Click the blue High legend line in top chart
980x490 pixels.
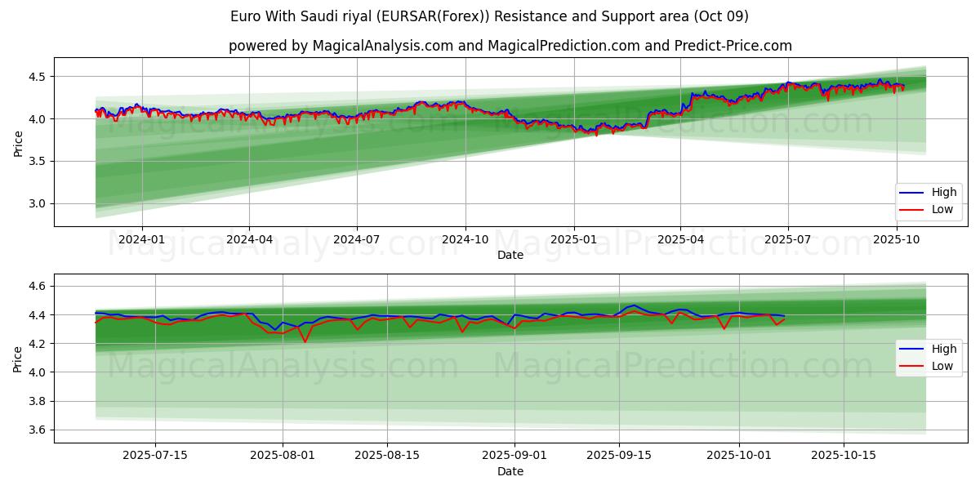pyautogui.click(x=911, y=193)
